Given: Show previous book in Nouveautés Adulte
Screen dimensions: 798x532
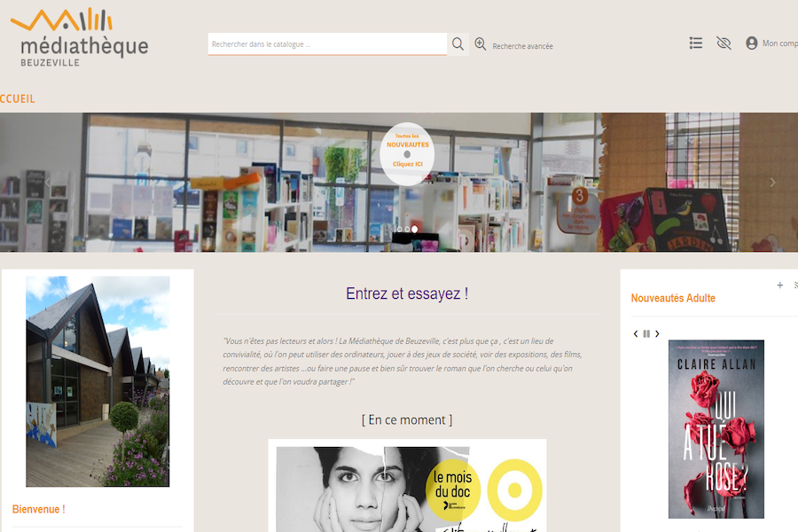Looking at the screenshot, I should click(x=635, y=334).
